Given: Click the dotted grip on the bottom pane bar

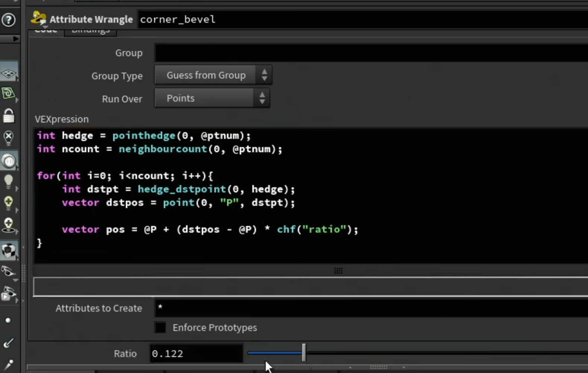Looking at the screenshot, I should tap(378, 367).
